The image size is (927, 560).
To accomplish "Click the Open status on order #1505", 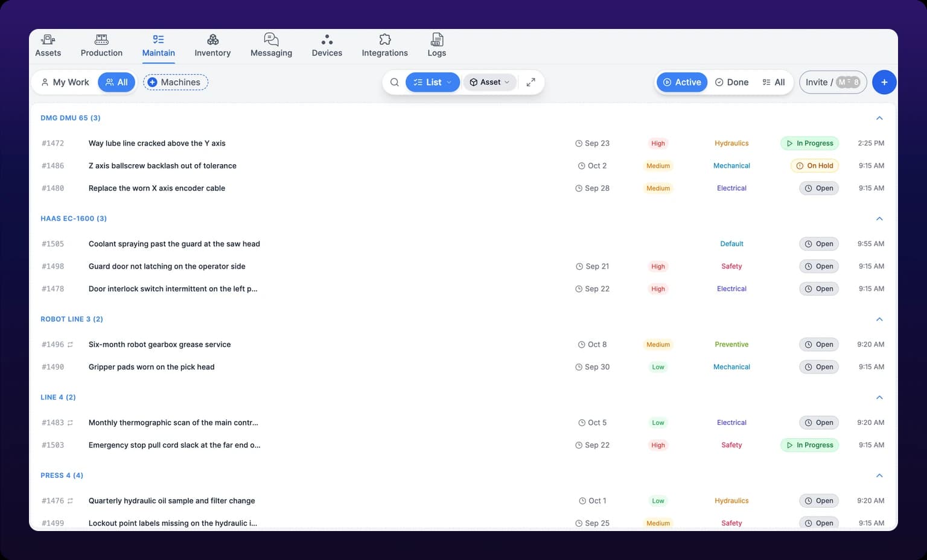I will point(819,244).
